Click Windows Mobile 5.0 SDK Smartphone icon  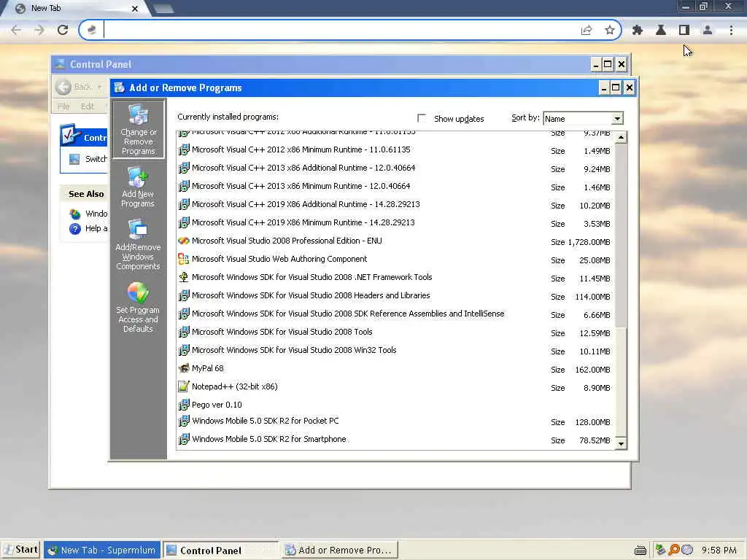[183, 439]
